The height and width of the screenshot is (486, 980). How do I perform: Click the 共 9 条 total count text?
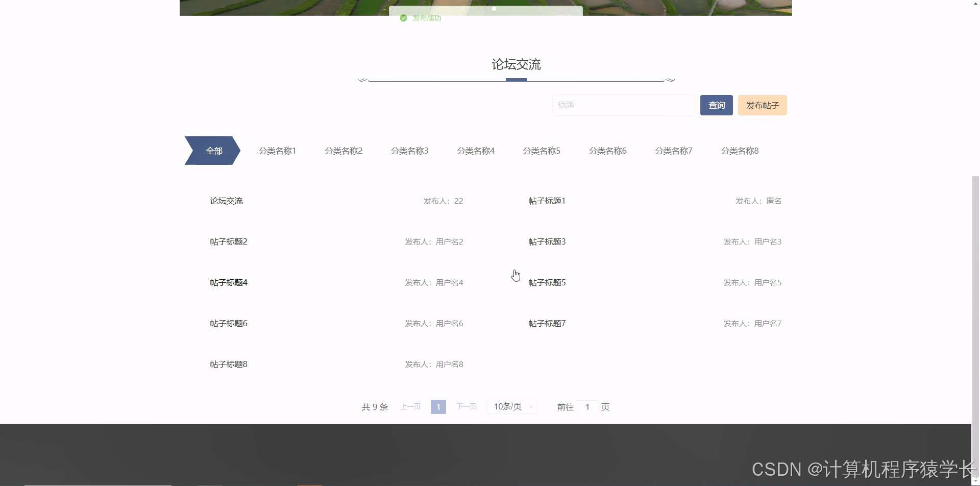coord(375,407)
